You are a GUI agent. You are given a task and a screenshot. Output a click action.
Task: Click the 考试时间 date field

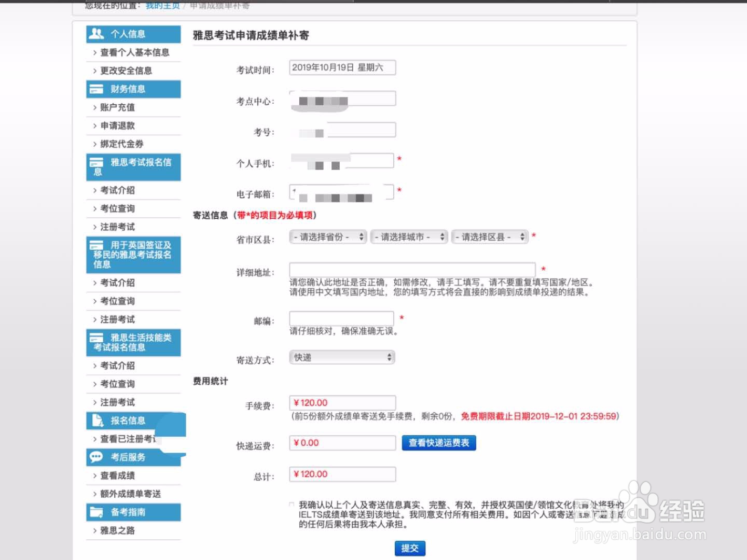pos(342,67)
